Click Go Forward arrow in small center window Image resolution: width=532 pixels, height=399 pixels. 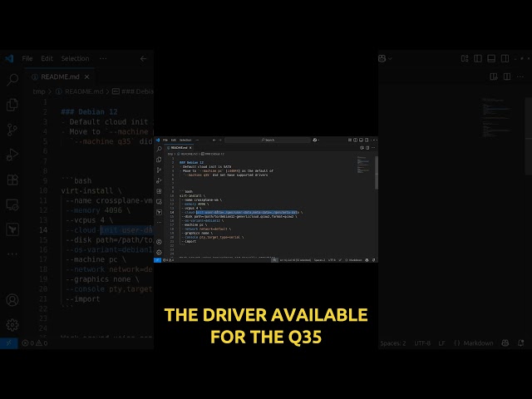coord(219,140)
